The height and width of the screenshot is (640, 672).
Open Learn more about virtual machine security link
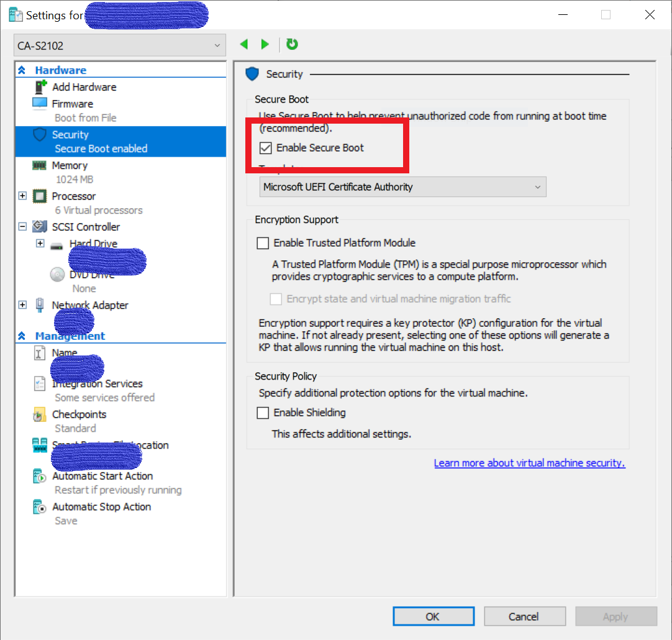pyautogui.click(x=529, y=463)
